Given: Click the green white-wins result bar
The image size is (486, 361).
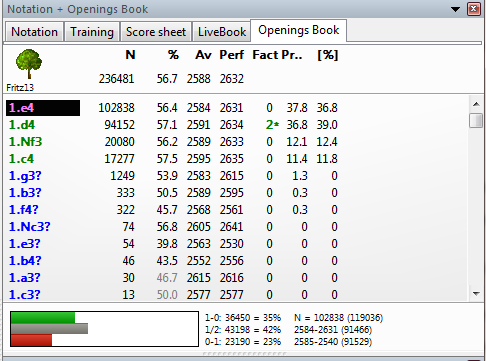Looking at the screenshot, I should pos(43,318).
